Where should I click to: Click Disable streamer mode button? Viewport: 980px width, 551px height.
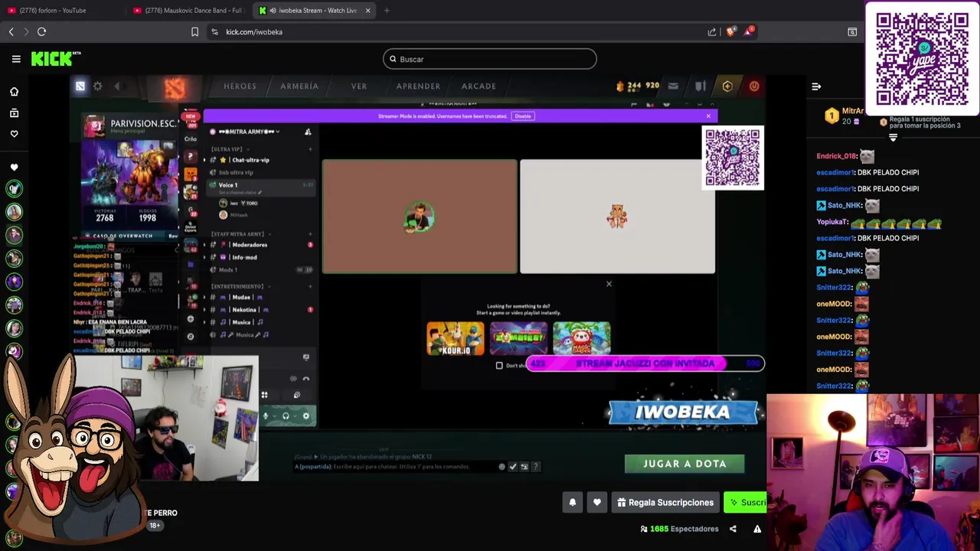[x=523, y=116]
